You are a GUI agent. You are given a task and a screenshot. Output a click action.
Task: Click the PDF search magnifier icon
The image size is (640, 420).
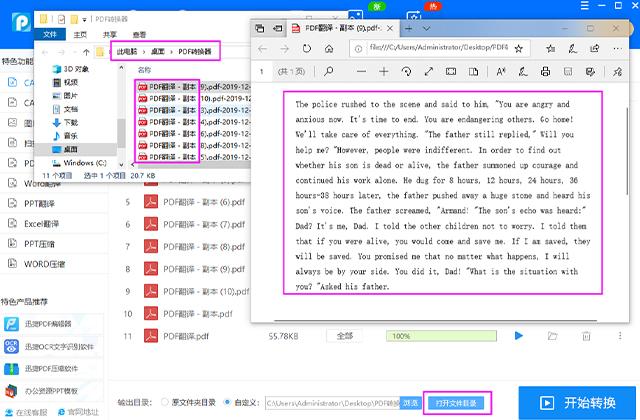coord(328,72)
